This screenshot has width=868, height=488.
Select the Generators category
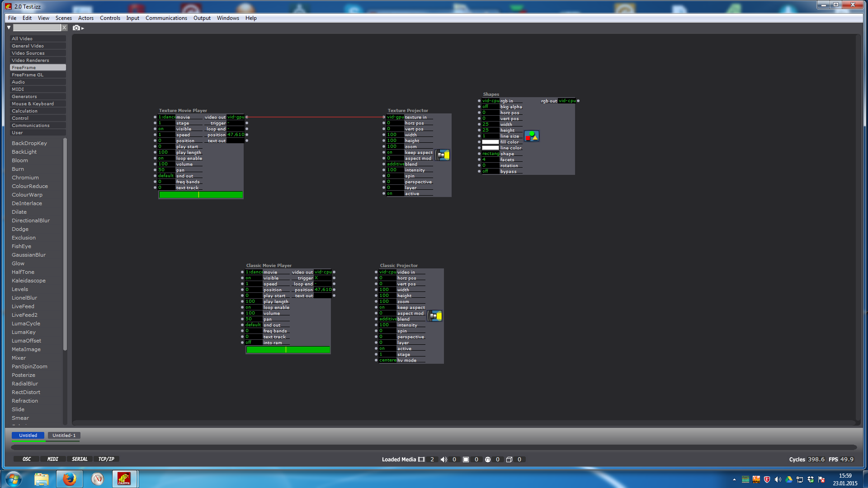(x=38, y=96)
